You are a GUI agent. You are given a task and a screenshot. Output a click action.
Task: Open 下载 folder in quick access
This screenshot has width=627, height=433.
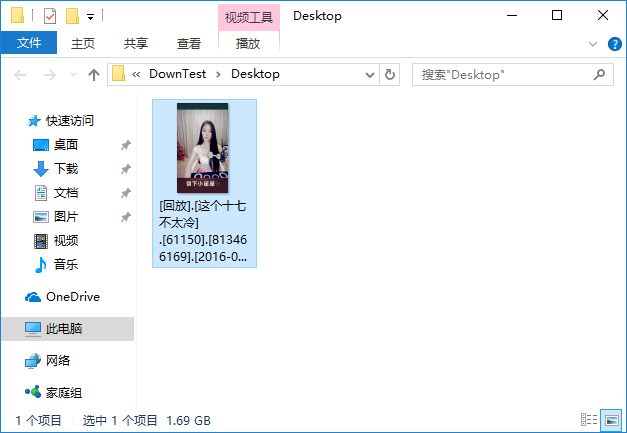(56, 169)
